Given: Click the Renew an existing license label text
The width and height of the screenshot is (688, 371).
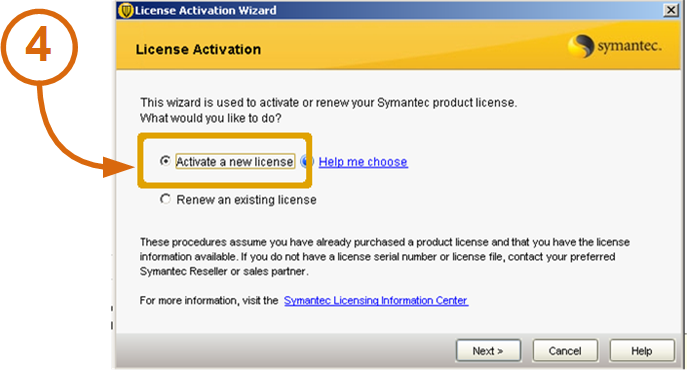Looking at the screenshot, I should click(x=246, y=200).
